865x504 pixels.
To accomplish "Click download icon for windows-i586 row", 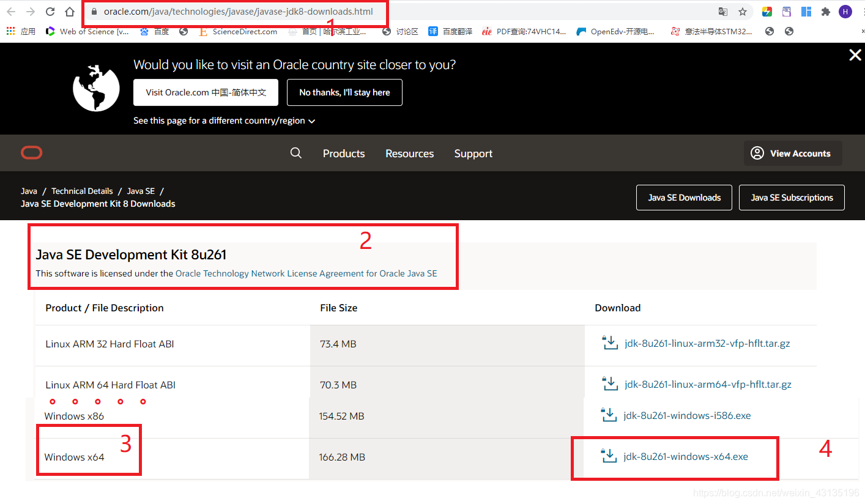I will coord(609,415).
